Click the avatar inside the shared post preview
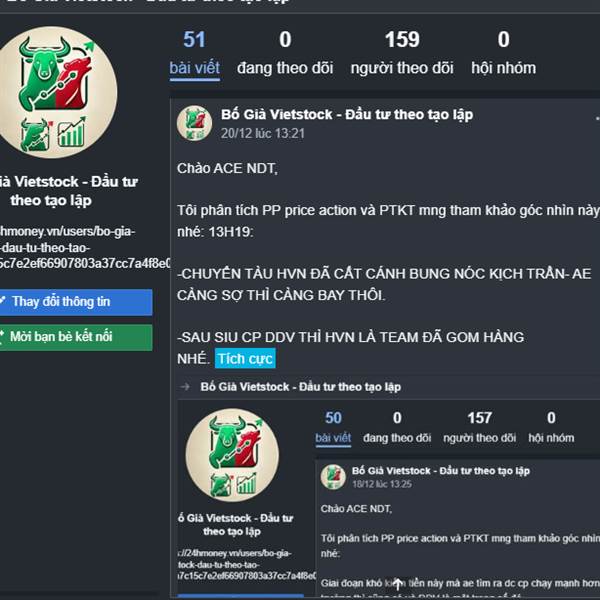The width and height of the screenshot is (600, 600). 232,455
